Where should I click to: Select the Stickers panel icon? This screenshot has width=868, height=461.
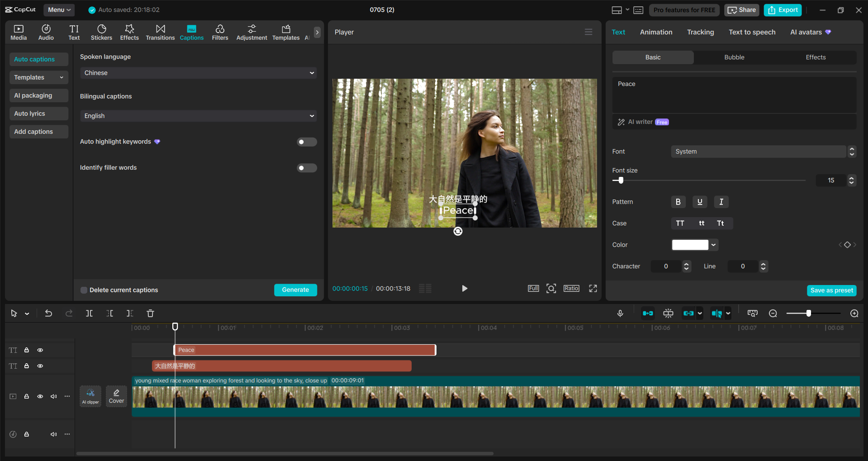pyautogui.click(x=101, y=32)
